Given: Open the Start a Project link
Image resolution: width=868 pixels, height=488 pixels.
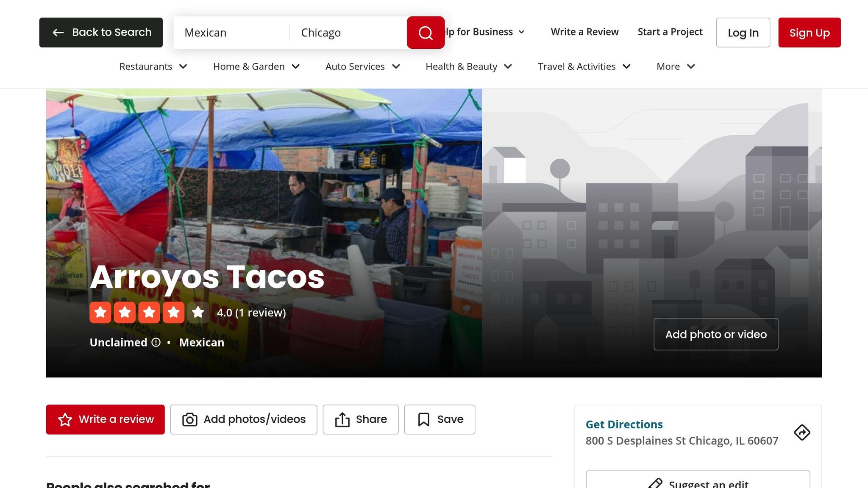Looking at the screenshot, I should [670, 32].
